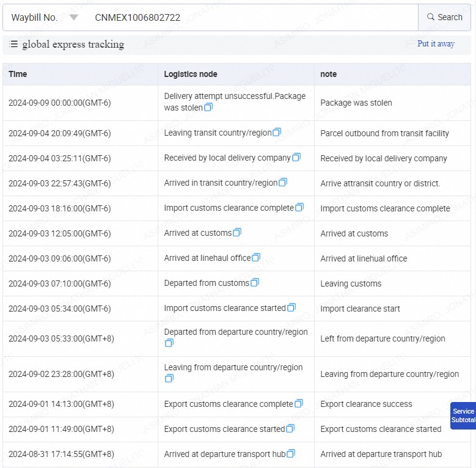Copy Arrived at departure transport hub text
The height and width of the screenshot is (468, 476).
coord(291,454)
